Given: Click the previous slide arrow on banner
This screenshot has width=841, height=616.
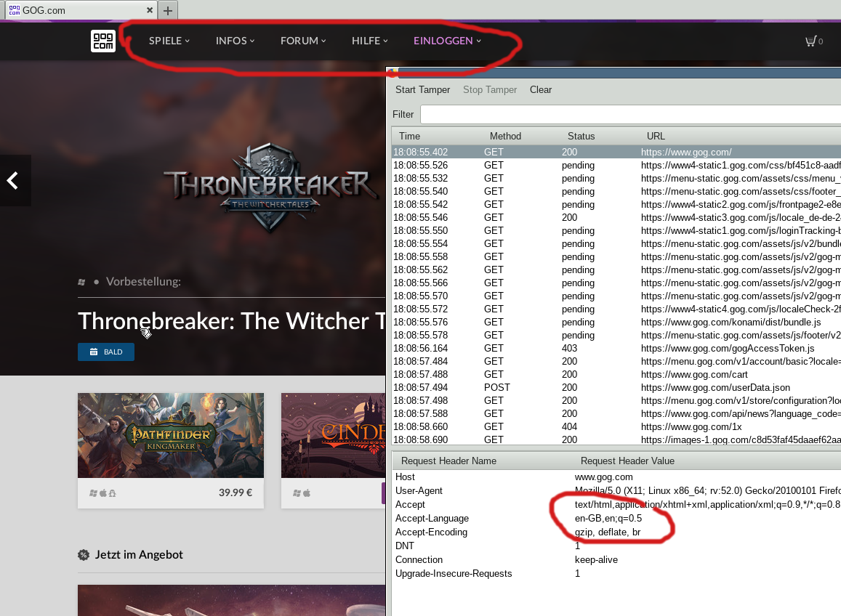Looking at the screenshot, I should (x=13, y=181).
